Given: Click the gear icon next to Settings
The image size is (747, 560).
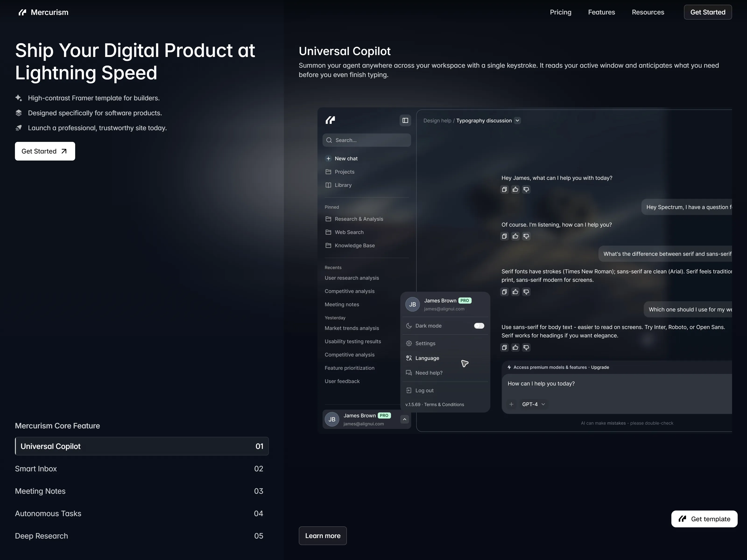Looking at the screenshot, I should click(409, 343).
